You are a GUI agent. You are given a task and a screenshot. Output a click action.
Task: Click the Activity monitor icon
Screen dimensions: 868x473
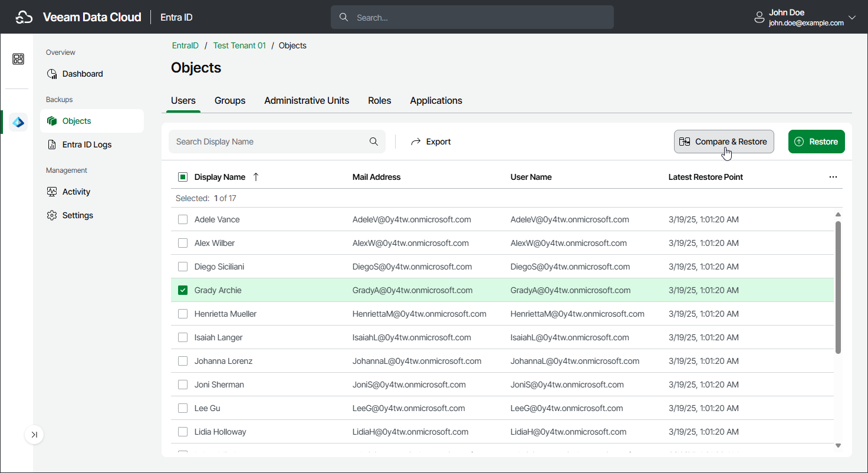tap(52, 192)
